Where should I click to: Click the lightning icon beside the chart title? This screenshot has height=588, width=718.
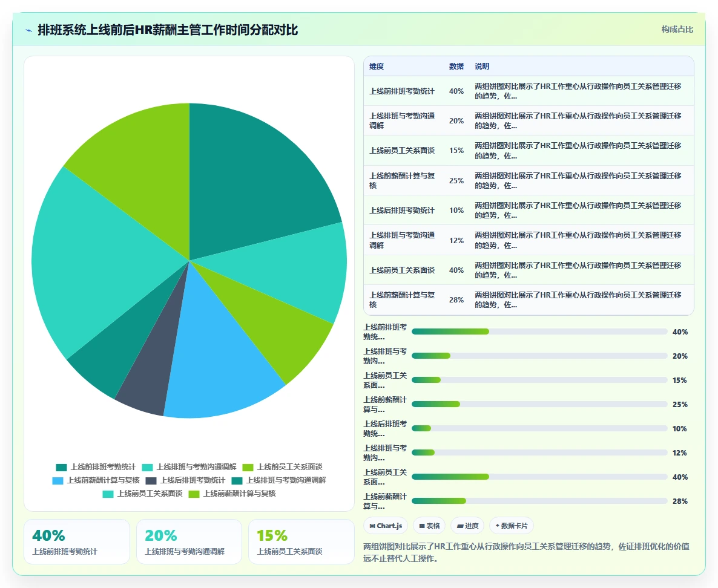[x=29, y=31]
